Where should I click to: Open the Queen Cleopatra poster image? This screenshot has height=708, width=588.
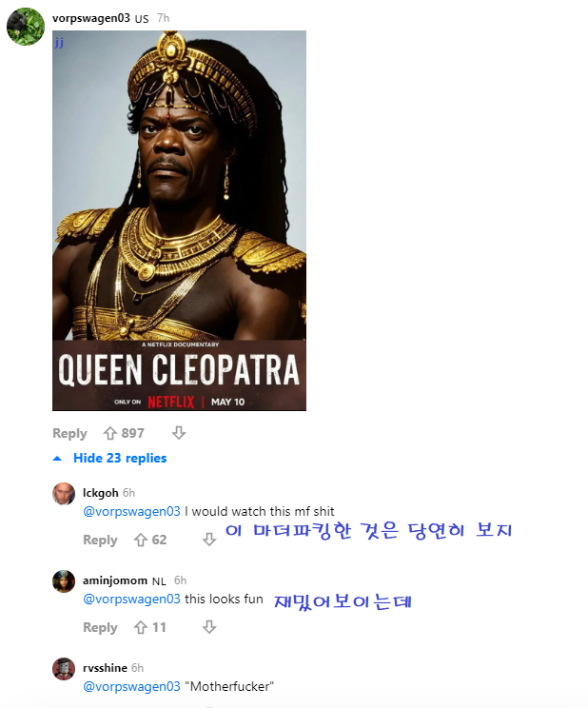tap(179, 221)
